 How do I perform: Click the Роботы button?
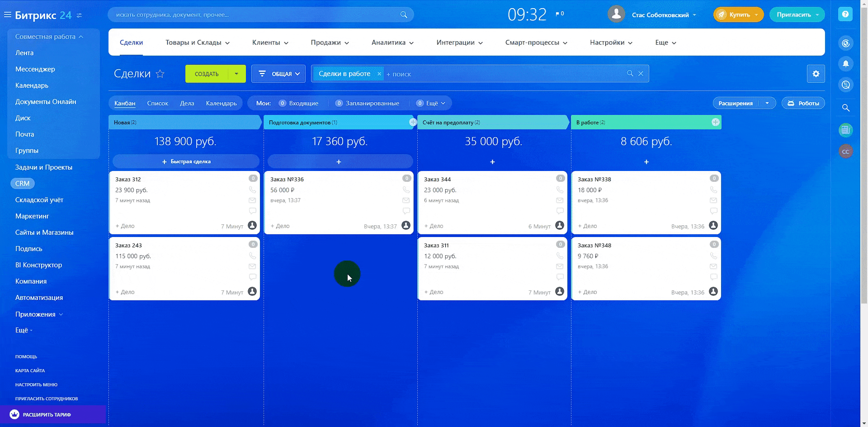pos(803,103)
